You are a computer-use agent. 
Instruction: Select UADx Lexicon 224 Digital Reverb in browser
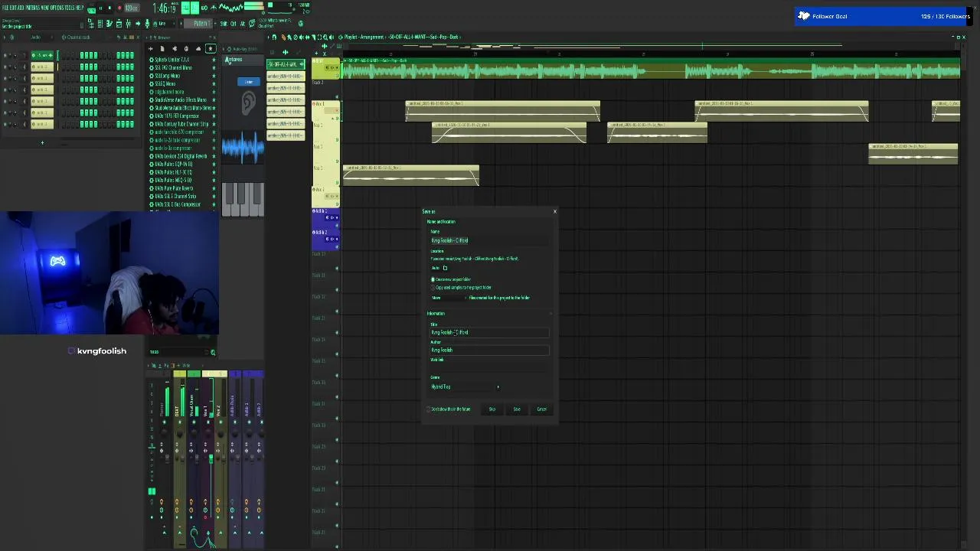tap(181, 156)
